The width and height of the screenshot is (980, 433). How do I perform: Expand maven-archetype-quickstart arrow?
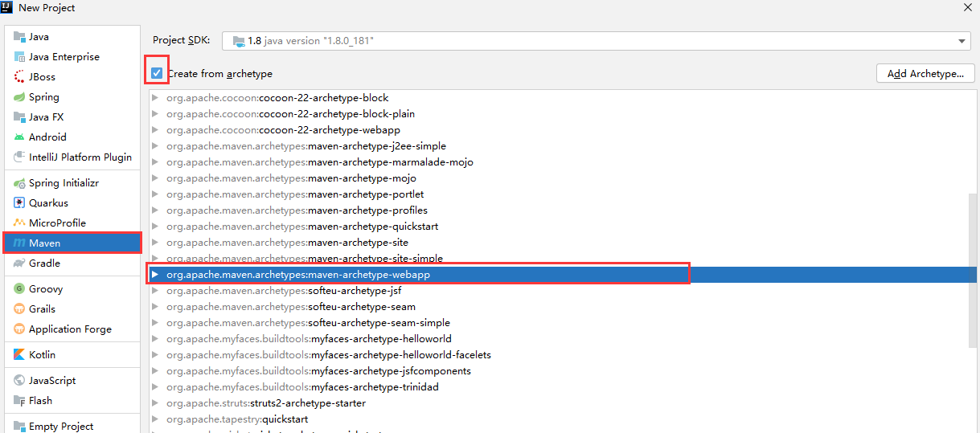point(155,227)
